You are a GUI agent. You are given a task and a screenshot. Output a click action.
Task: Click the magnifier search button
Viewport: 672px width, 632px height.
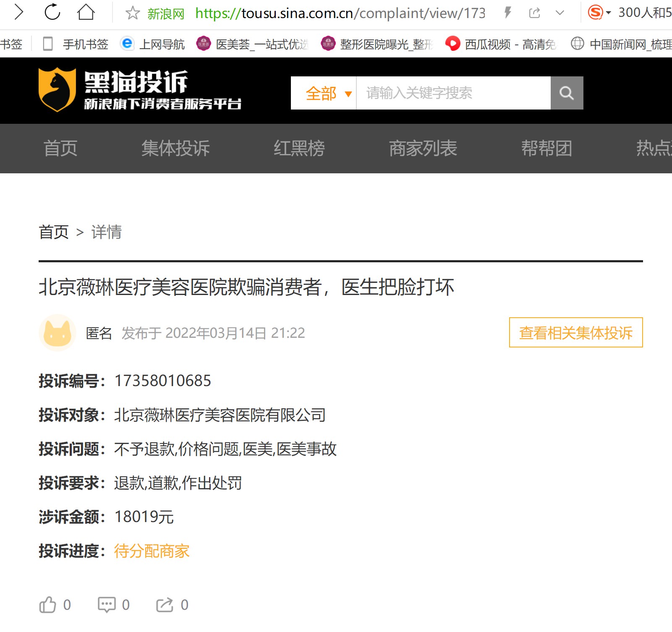[x=567, y=93]
